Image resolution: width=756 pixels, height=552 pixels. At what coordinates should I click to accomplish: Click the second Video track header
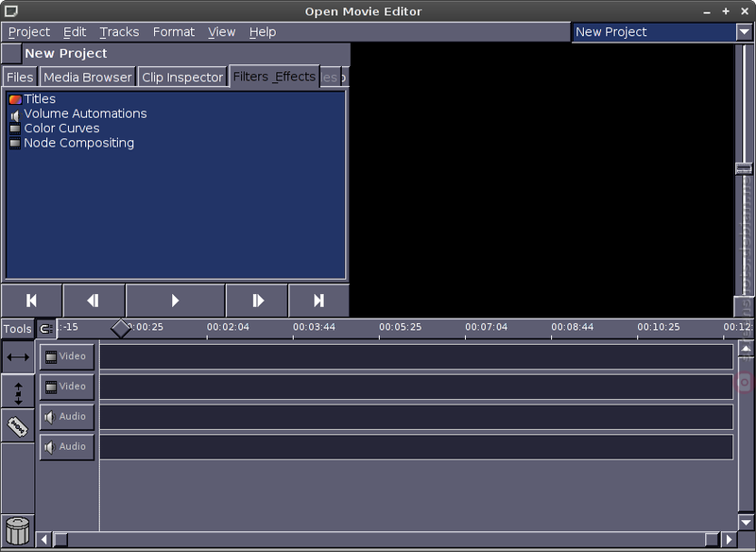coord(66,387)
